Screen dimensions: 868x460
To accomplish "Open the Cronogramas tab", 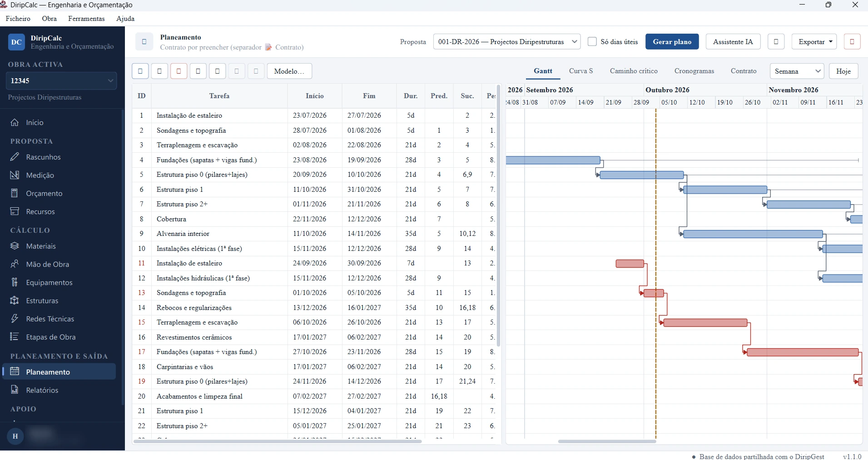I will (x=694, y=71).
